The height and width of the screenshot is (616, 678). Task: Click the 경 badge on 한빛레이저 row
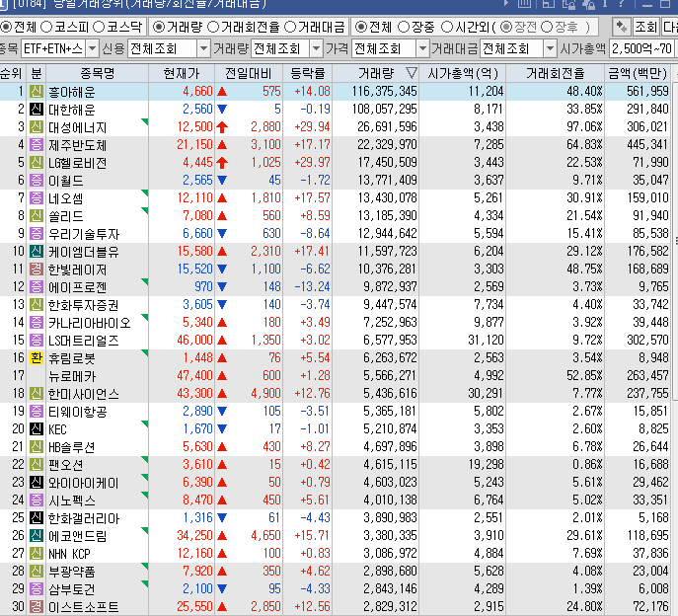[37, 269]
